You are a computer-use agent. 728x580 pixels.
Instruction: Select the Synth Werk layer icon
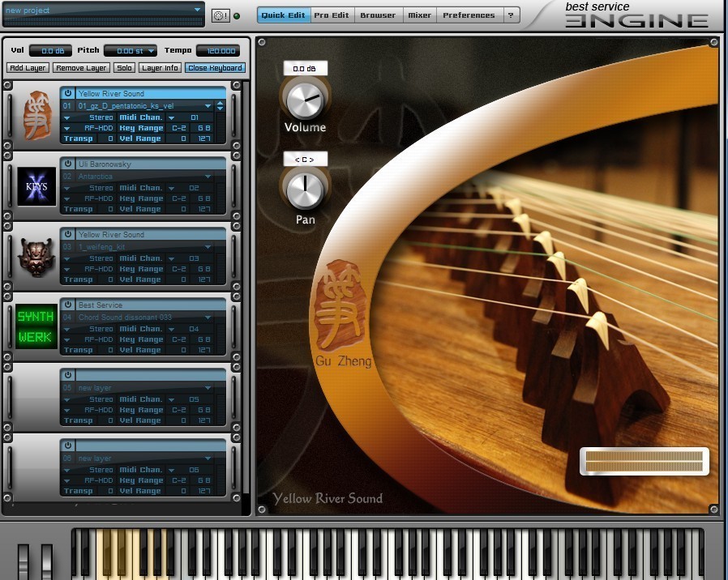(x=36, y=326)
